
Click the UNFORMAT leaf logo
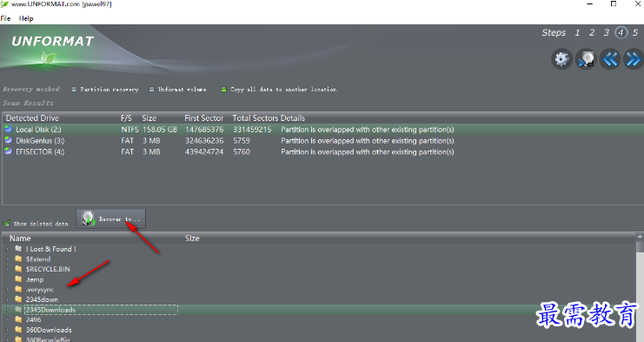pyautogui.click(x=48, y=58)
